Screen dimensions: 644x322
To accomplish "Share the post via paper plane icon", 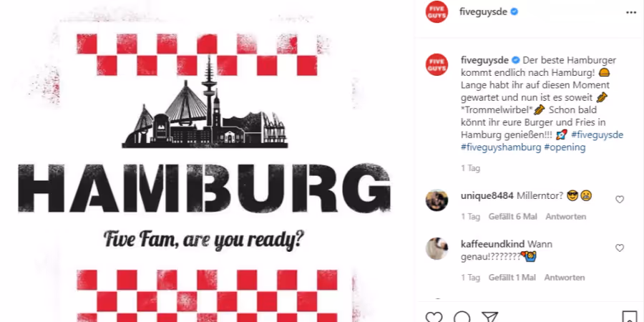I will click(489, 317).
